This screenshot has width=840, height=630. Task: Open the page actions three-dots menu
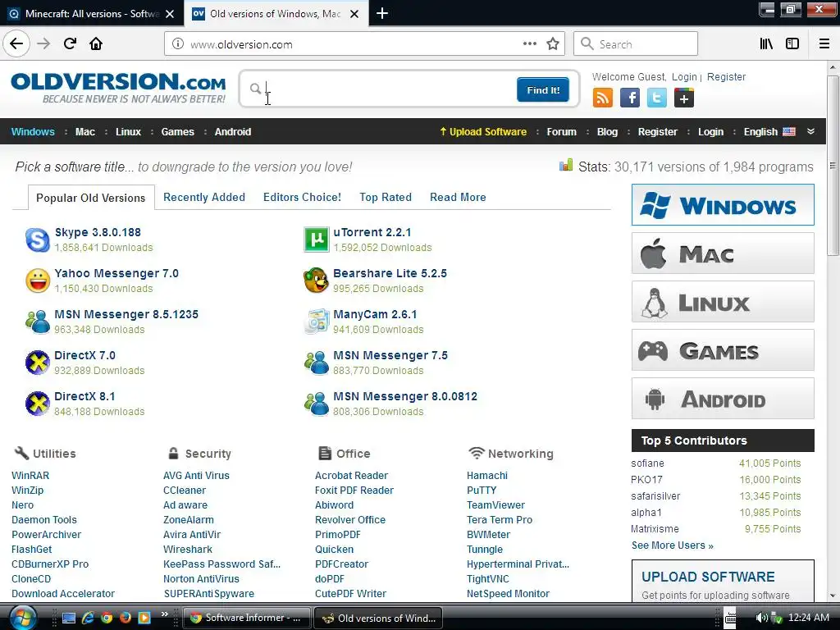coord(529,44)
